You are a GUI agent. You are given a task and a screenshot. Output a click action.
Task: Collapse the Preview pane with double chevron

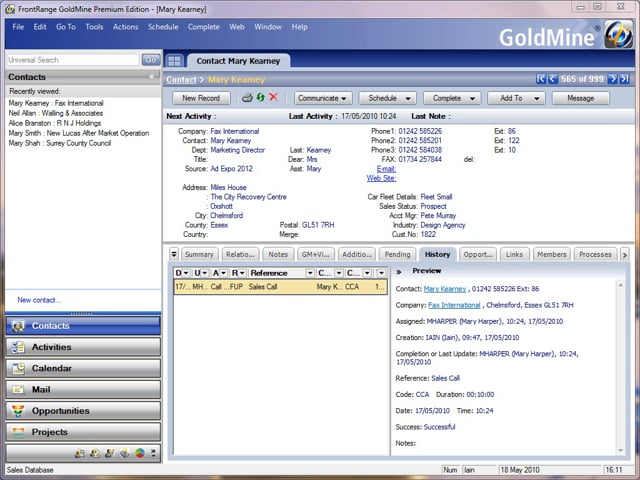(399, 271)
